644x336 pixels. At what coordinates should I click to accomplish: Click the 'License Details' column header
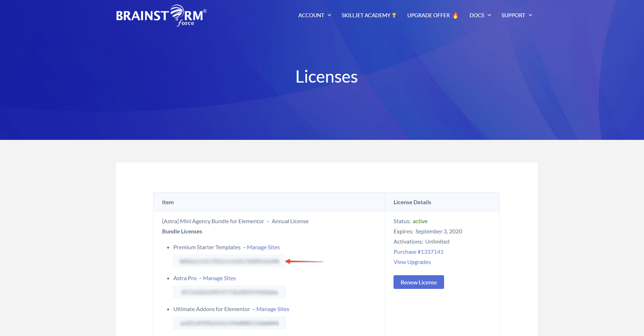(x=412, y=202)
